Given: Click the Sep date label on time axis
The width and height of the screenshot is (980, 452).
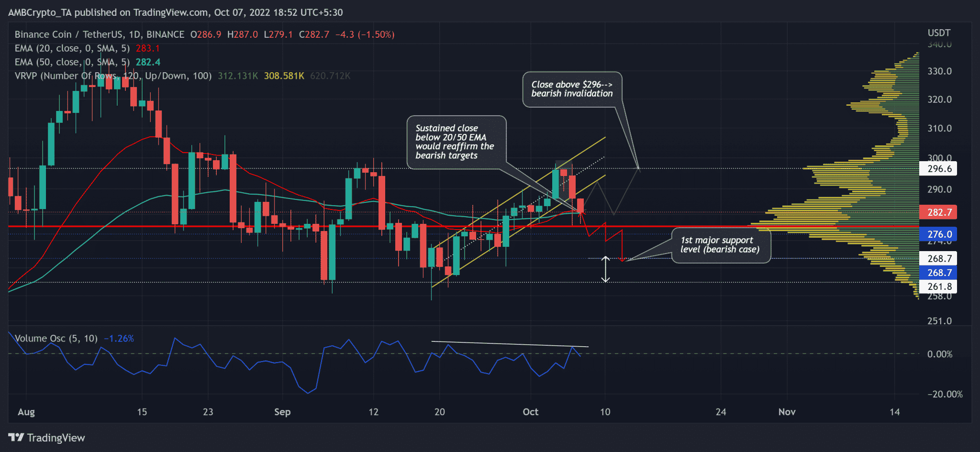Looking at the screenshot, I should [x=282, y=412].
